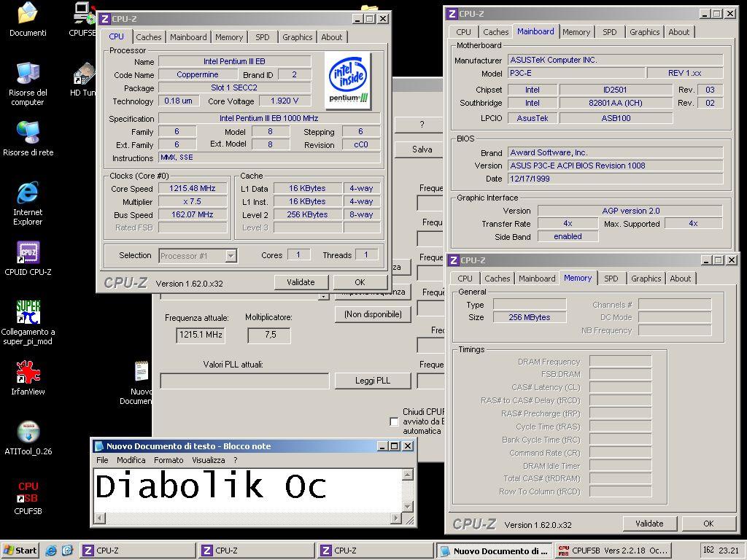Image resolution: width=747 pixels, height=560 pixels.
Task: Launch IrfanView from the desktop
Action: [x=28, y=378]
